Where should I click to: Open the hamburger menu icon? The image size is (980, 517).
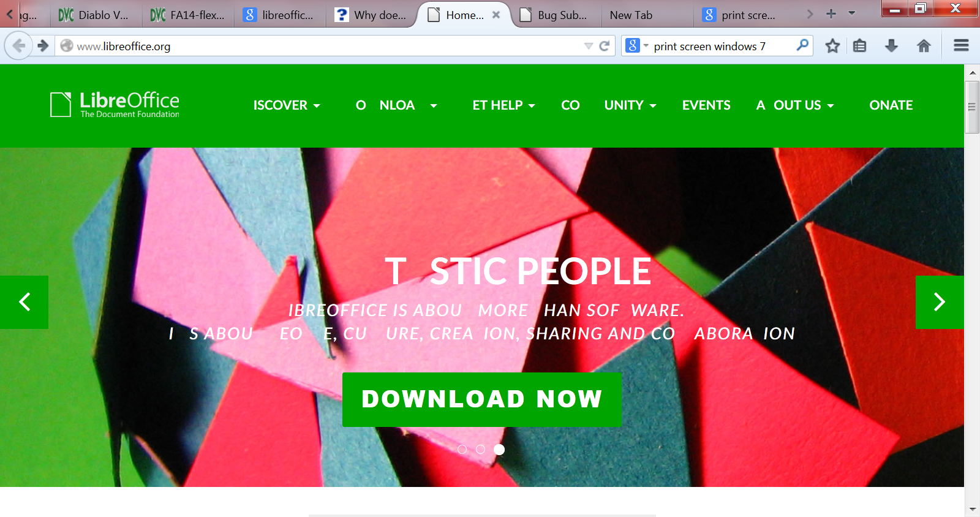coord(961,46)
